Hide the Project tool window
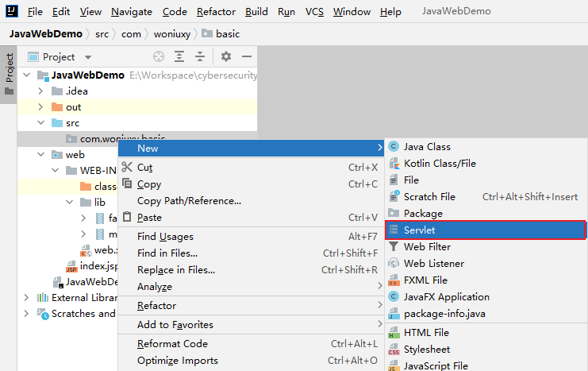Image resolution: width=588 pixels, height=371 pixels. tap(246, 56)
